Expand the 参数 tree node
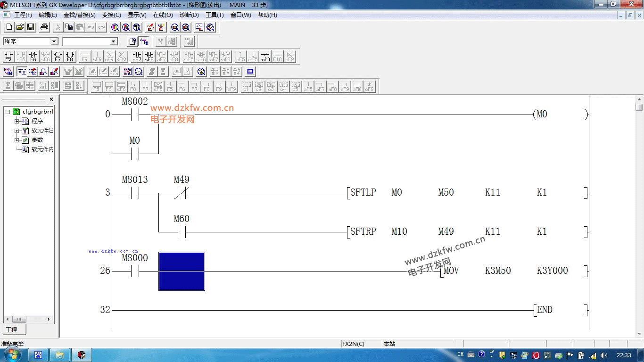The height and width of the screenshot is (362, 644). pyautogui.click(x=17, y=140)
